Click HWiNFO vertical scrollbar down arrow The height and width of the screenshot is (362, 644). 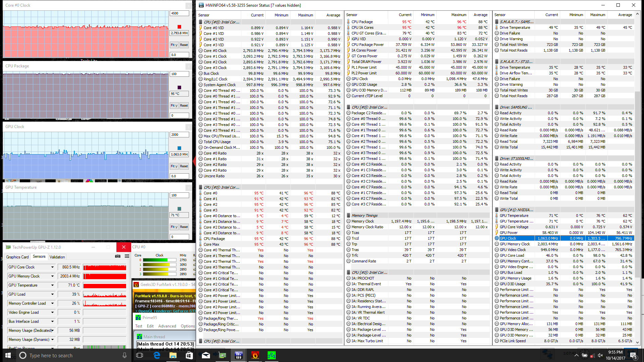pyautogui.click(x=638, y=342)
